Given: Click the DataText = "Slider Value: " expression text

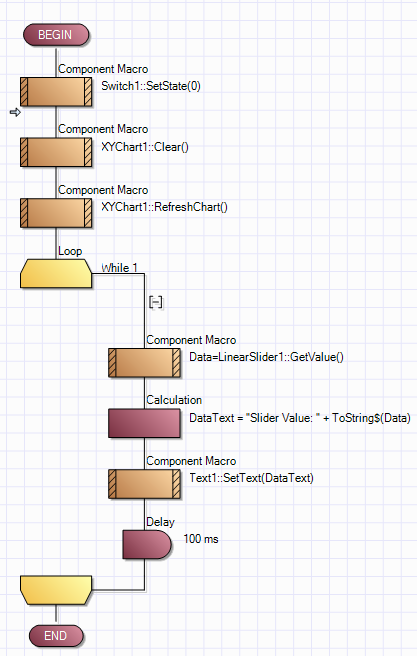Looking at the screenshot, I should (300, 418).
